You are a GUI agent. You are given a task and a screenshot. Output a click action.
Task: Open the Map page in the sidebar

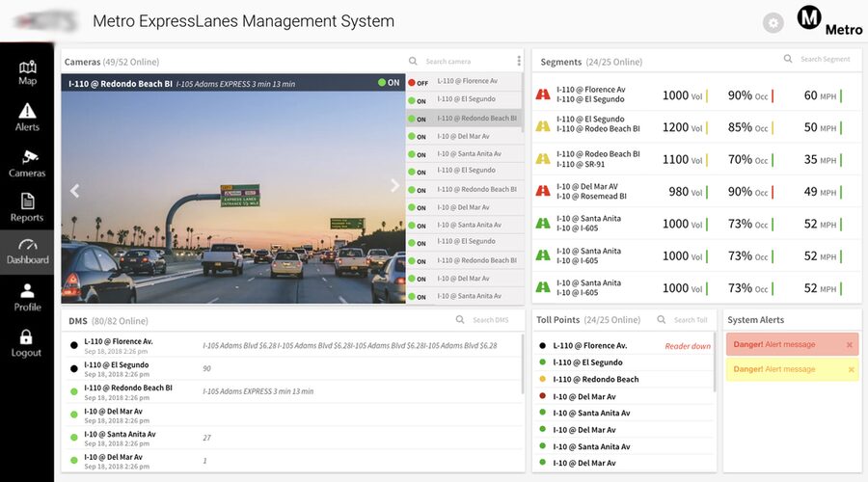tap(27, 73)
